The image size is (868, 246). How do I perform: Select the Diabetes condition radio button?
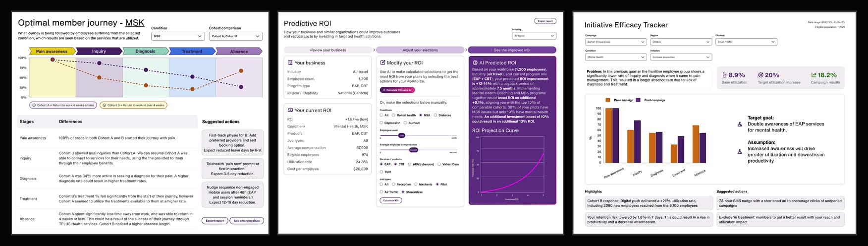(435, 115)
